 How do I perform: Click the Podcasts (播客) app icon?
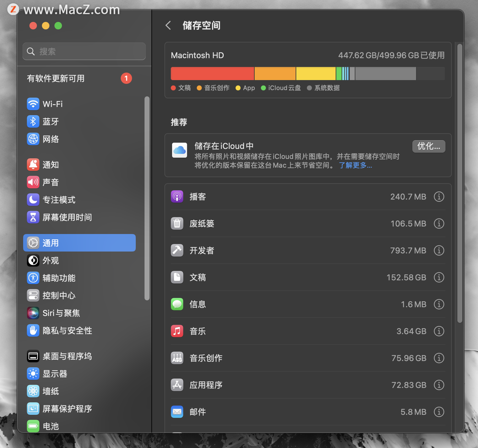[x=177, y=197]
